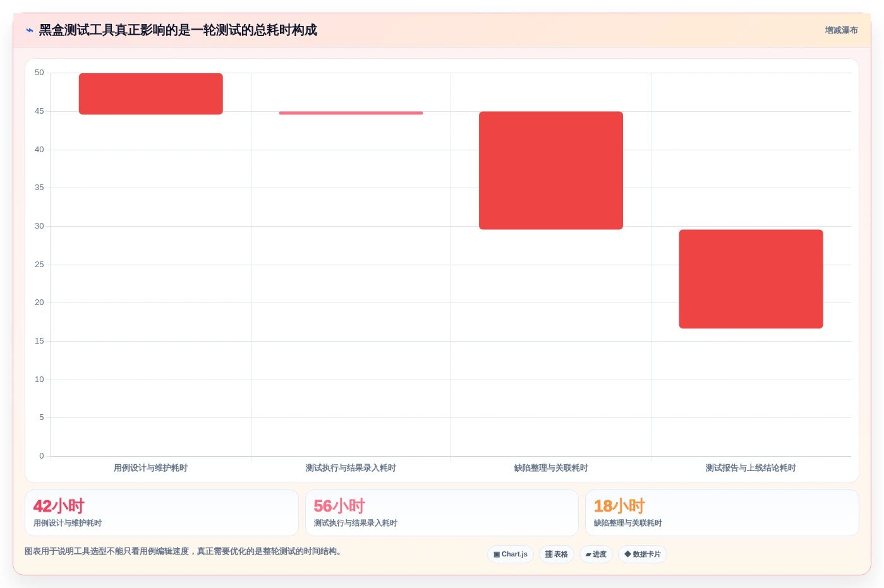884x588 pixels.
Task: Click the 42小时 data card
Action: pos(162,513)
